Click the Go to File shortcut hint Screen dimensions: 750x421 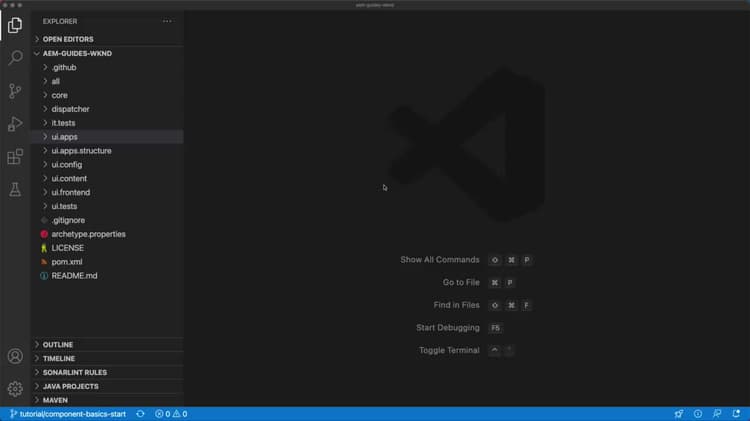(x=479, y=282)
